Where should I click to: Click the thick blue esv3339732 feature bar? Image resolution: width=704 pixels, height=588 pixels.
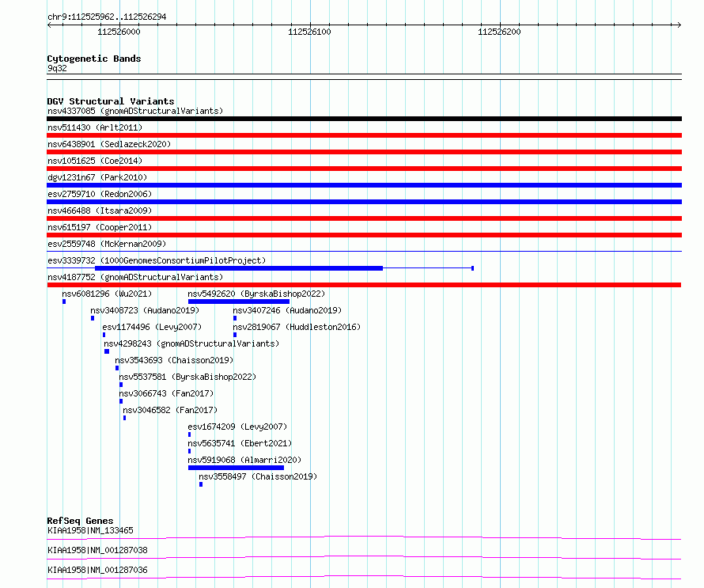click(x=239, y=268)
